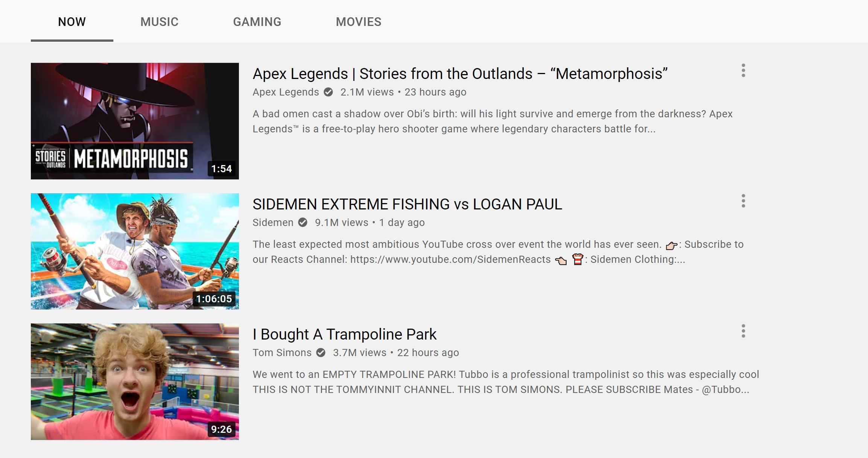The image size is (868, 458).
Task: Open I Bought A Trampoline Park title
Action: tap(345, 334)
